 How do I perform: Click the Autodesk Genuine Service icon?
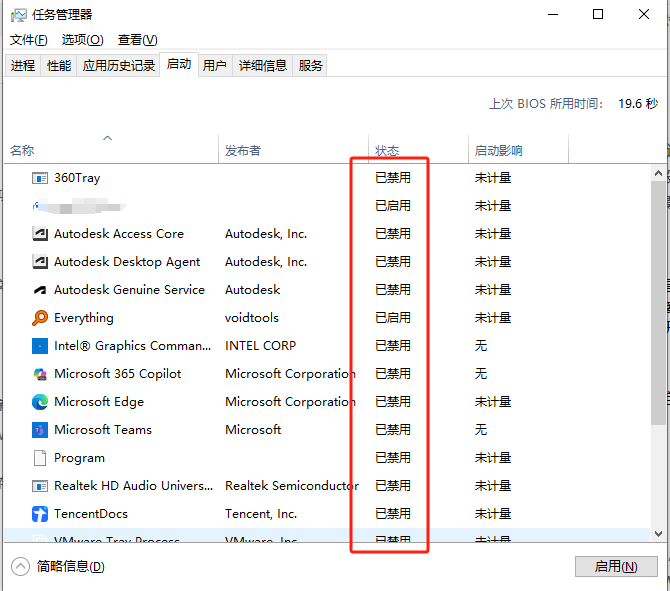[x=40, y=290]
